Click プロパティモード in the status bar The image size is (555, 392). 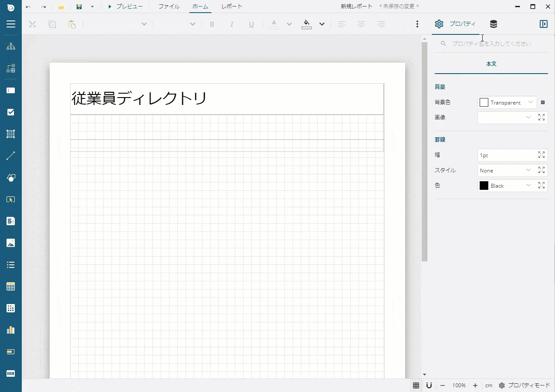528,385
